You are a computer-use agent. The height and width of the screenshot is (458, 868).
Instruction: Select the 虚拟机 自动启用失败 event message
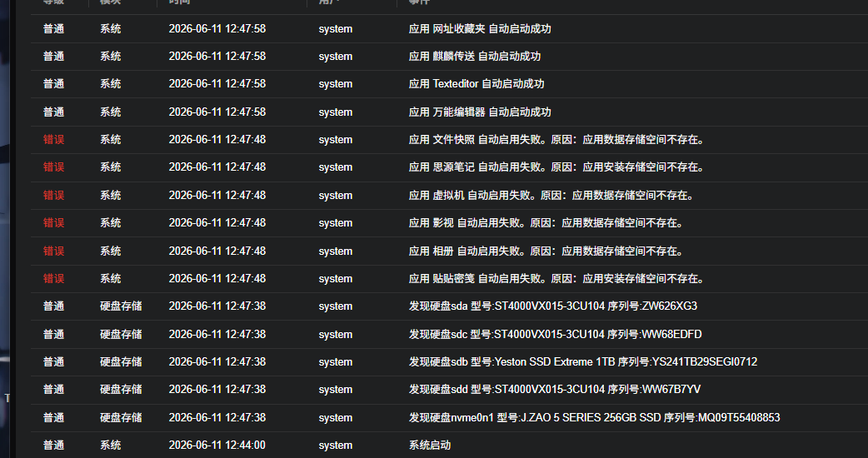point(551,195)
